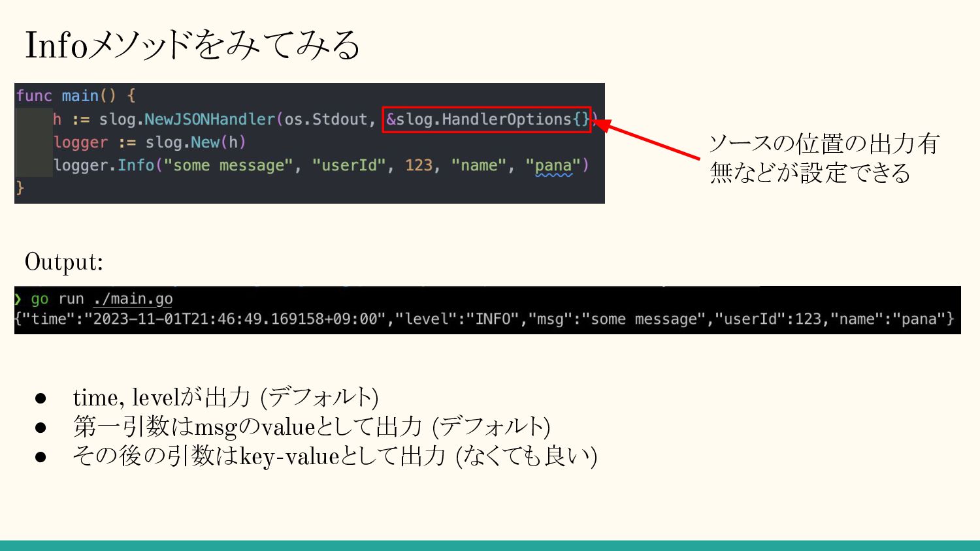
Task: Click 'slog.NewJSONHandler' in the code
Action: pyautogui.click(x=187, y=119)
